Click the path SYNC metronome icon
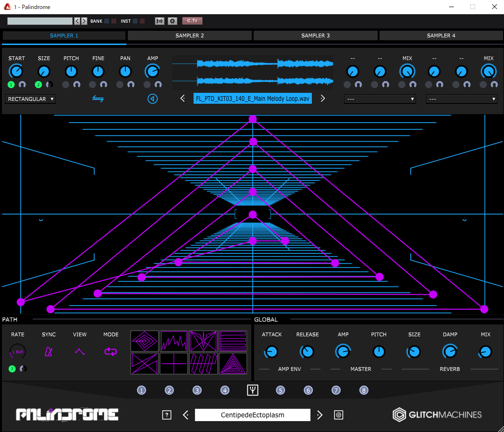Viewport: 504px width, 432px height. pos(49,351)
